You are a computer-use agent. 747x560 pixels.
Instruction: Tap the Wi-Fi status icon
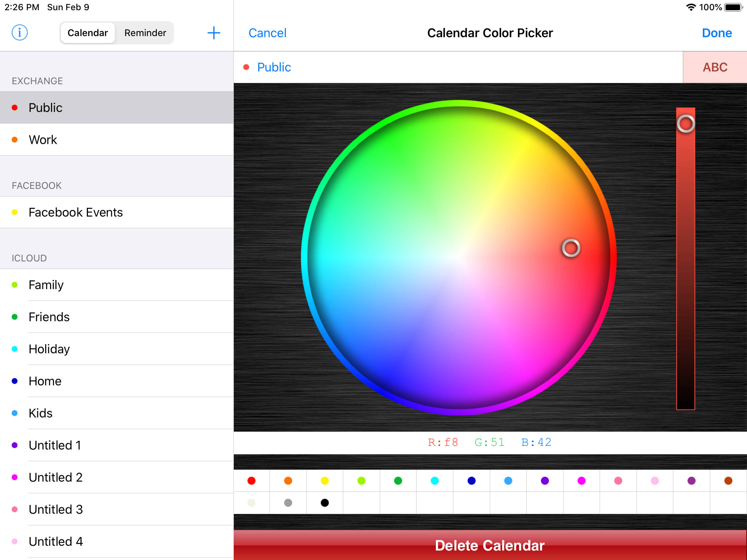pos(690,7)
